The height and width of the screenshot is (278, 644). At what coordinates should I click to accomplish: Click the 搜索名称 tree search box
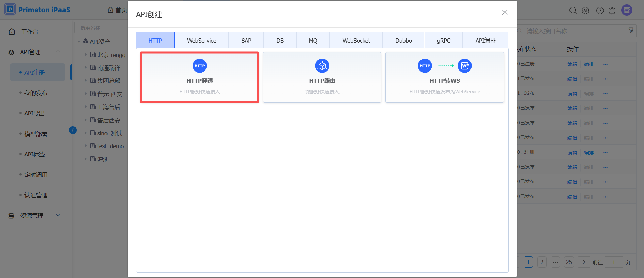click(101, 28)
